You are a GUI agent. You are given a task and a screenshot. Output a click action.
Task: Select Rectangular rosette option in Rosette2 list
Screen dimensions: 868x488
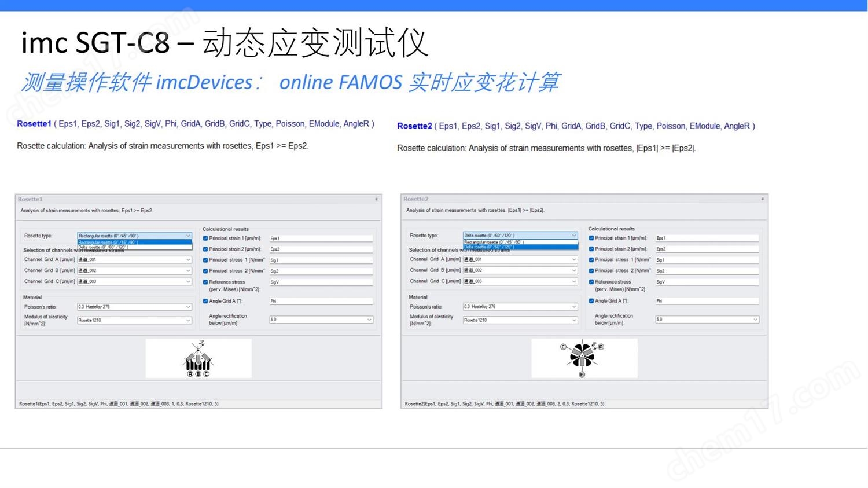coord(520,242)
